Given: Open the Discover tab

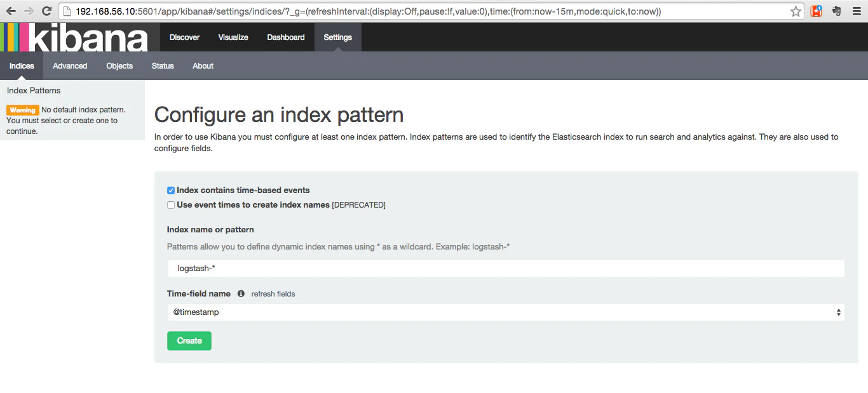Looking at the screenshot, I should [x=185, y=37].
